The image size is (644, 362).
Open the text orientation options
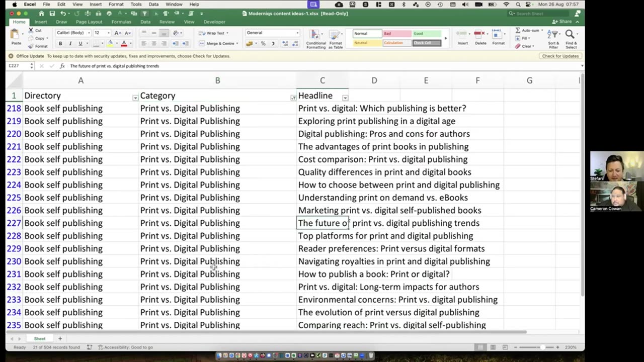pos(177,33)
